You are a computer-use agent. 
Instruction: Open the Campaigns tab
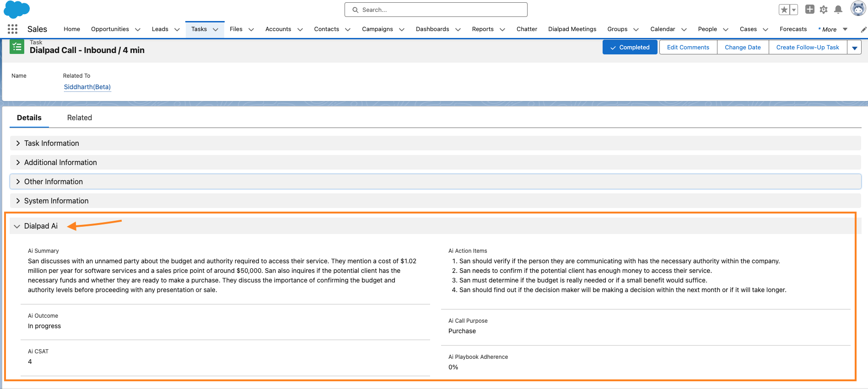tap(377, 29)
